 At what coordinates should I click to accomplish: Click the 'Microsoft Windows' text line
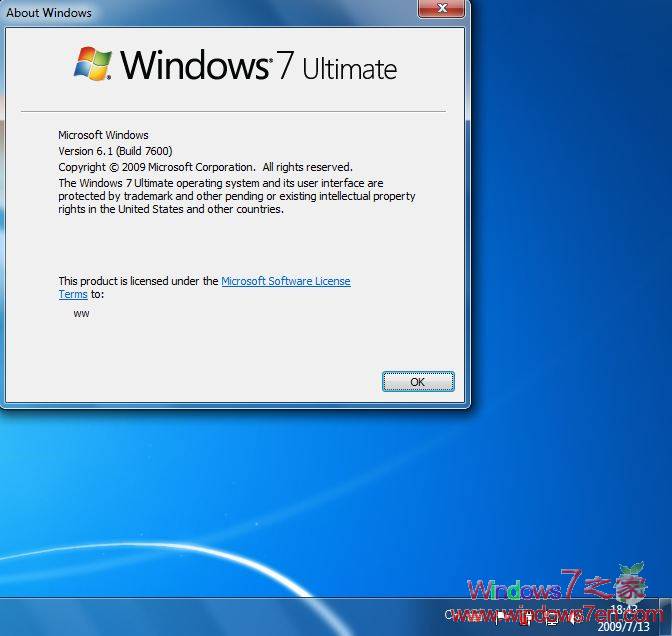103,135
